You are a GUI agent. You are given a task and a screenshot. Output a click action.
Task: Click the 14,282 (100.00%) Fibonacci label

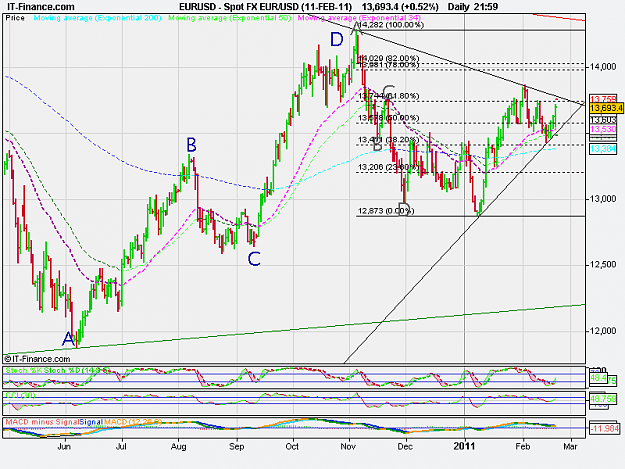390,25
